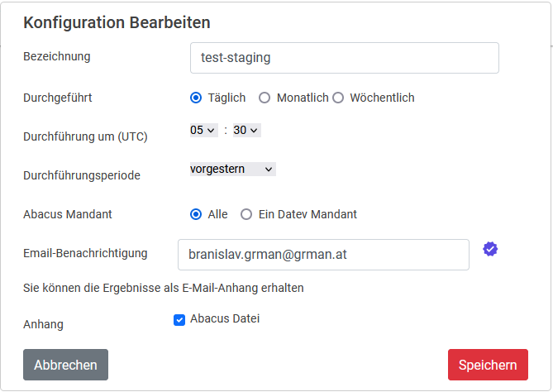
Task: Click the Abacus Datei label text
Action: [x=225, y=318]
